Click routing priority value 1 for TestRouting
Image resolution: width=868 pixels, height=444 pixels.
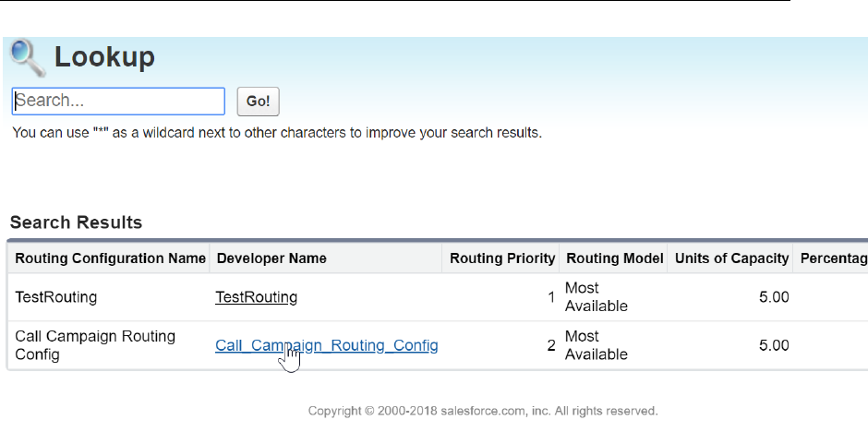coord(550,297)
